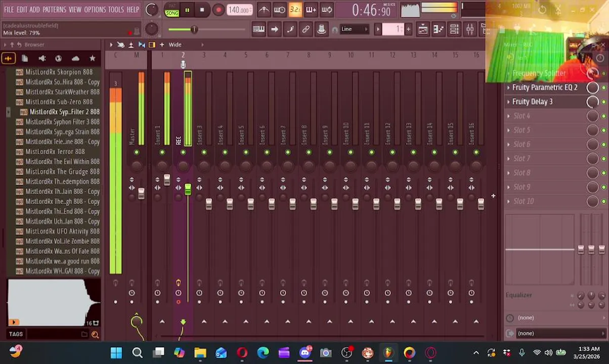Open mixer layout dropdown labeled Wide

pyautogui.click(x=176, y=45)
